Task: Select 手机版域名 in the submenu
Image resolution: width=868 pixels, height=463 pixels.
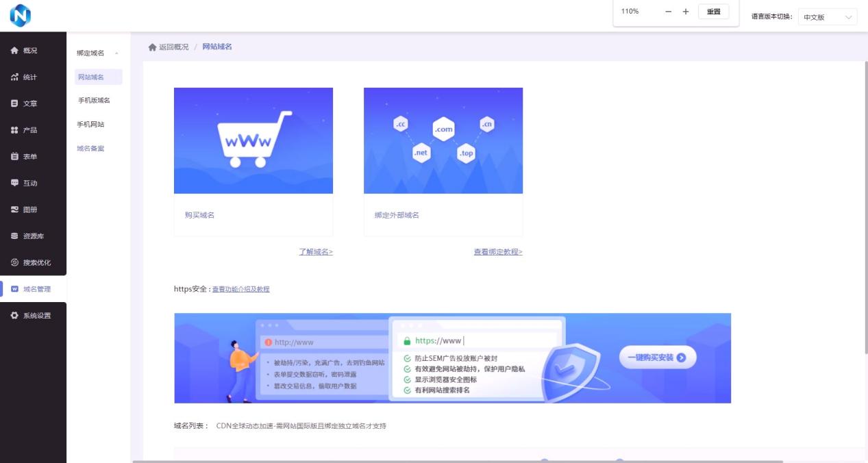Action: pos(94,101)
